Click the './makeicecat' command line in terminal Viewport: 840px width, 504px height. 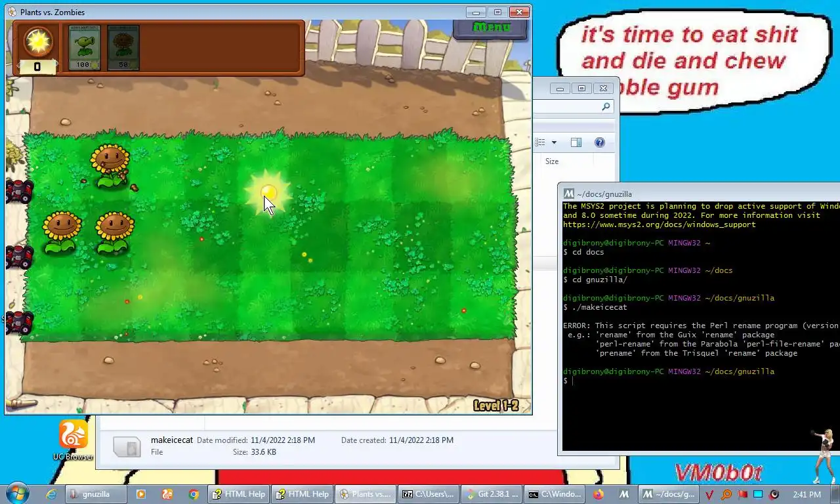(x=595, y=307)
